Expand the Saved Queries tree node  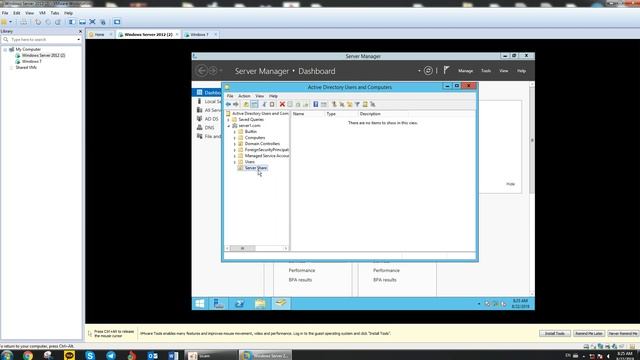(x=229, y=120)
